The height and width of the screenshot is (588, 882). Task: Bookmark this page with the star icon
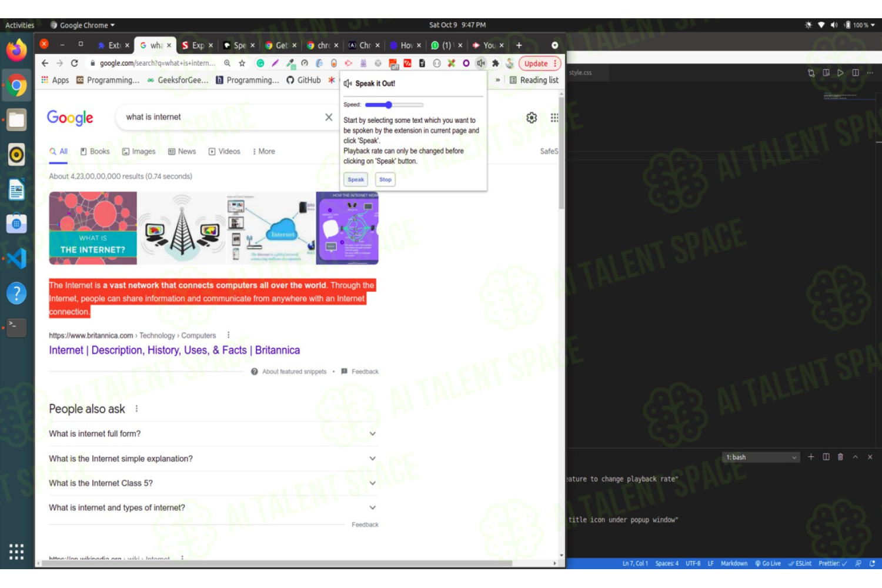242,63
